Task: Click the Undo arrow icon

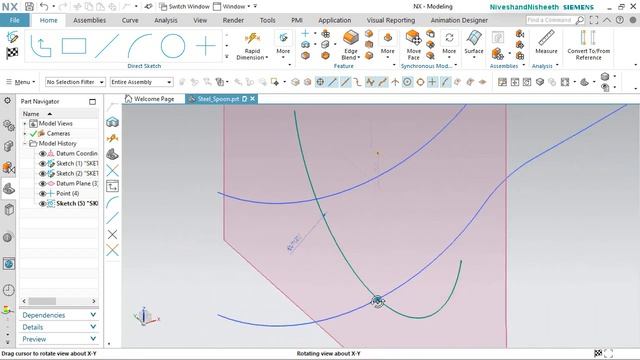Action: (44, 6)
